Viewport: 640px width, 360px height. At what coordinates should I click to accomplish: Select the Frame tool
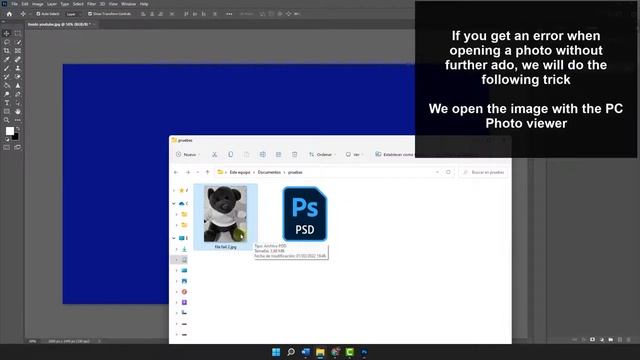click(x=18, y=51)
